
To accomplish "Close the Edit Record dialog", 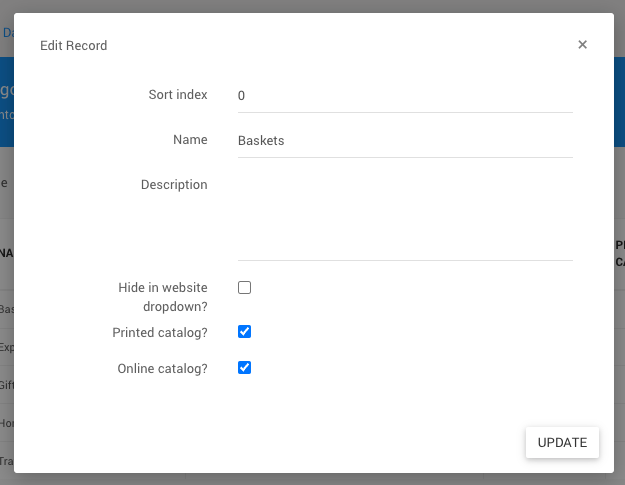I will click(582, 45).
